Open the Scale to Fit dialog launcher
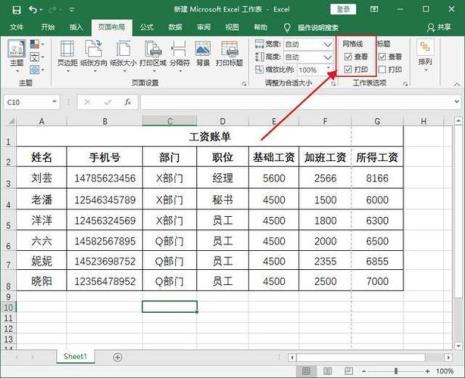 pos(333,84)
